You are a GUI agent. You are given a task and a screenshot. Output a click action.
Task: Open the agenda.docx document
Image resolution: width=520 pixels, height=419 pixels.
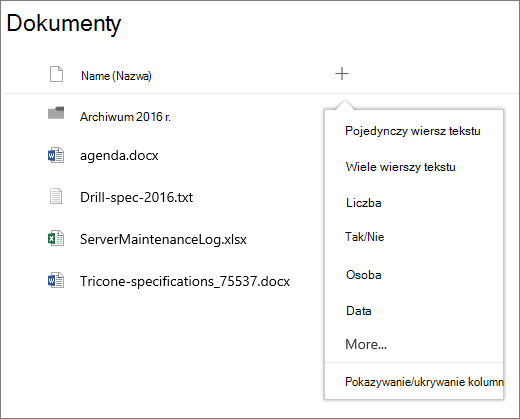point(119,156)
